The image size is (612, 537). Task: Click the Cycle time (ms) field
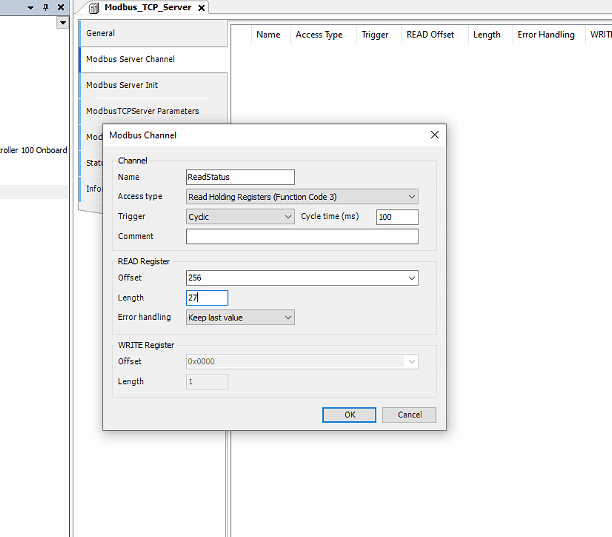point(397,217)
